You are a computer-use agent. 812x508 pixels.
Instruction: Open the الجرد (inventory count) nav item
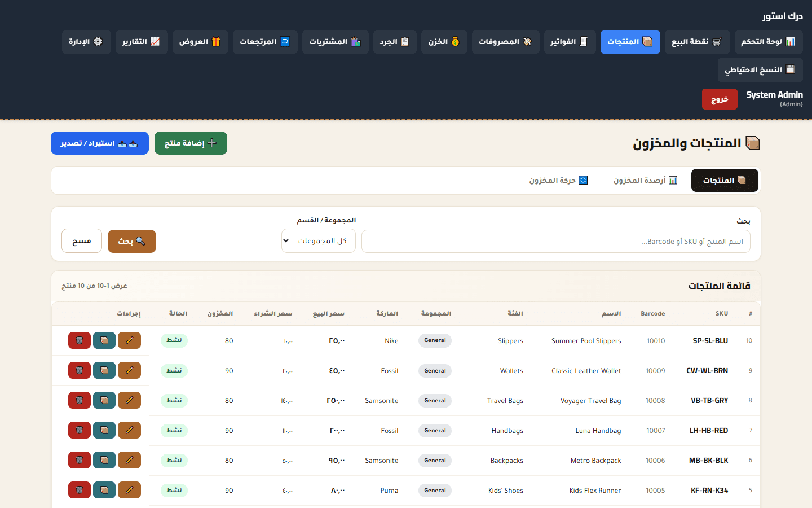pos(395,42)
